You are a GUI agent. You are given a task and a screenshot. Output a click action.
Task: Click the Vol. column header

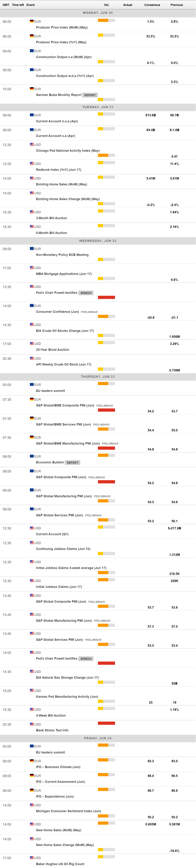point(106,5)
